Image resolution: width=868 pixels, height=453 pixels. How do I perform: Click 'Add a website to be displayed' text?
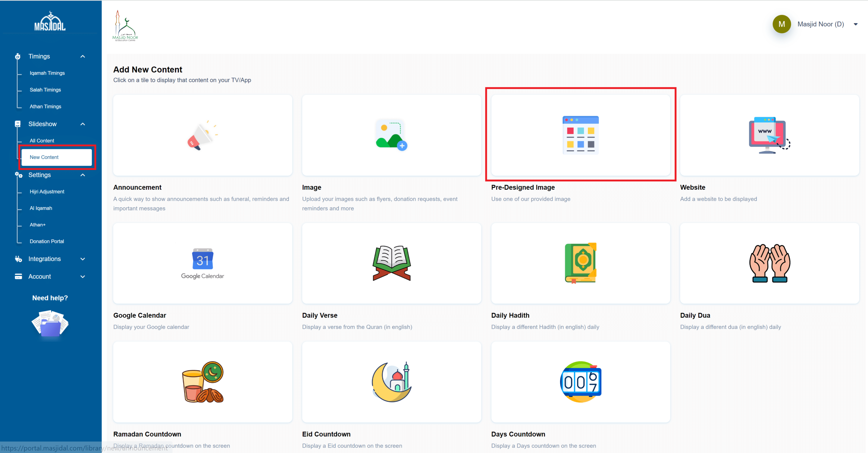click(718, 199)
